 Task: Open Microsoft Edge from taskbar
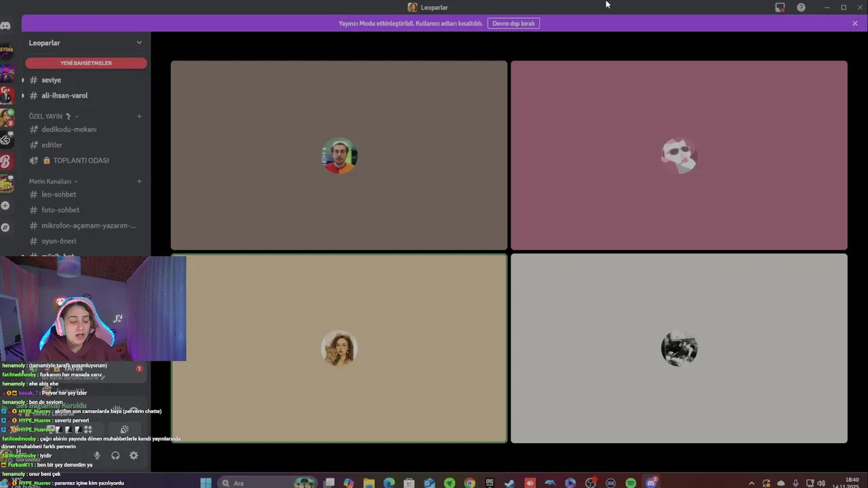click(x=389, y=483)
